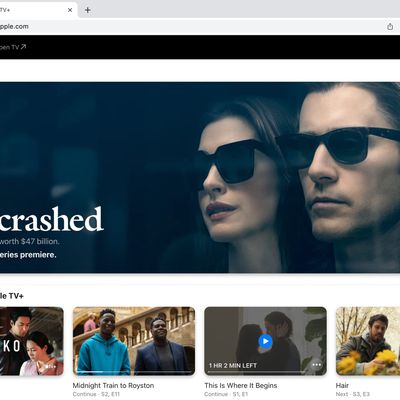The width and height of the screenshot is (400, 400).
Task: Click 'Next · S3, E3' subtitle
Action: click(x=353, y=394)
